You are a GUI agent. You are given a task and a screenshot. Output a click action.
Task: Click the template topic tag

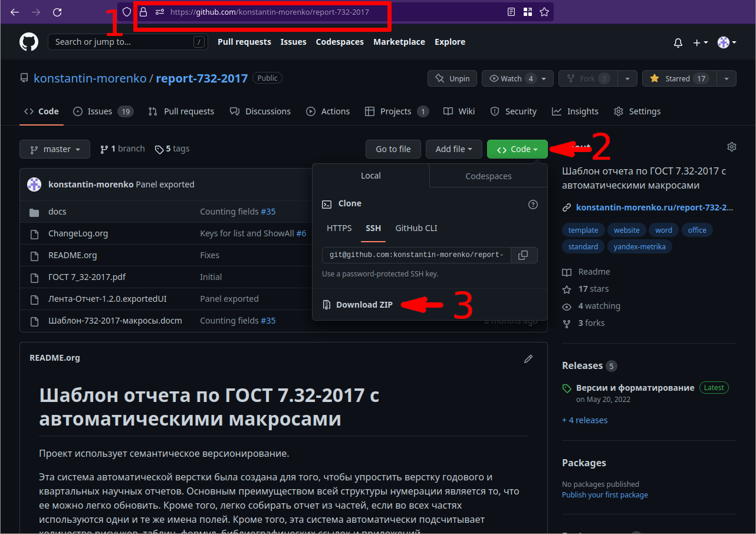tap(583, 230)
